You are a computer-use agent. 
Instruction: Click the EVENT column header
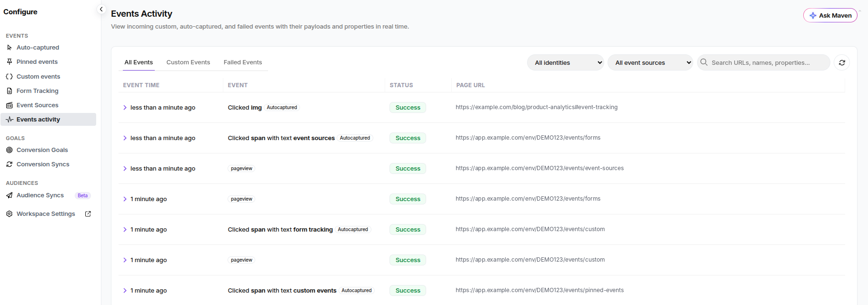(x=238, y=85)
